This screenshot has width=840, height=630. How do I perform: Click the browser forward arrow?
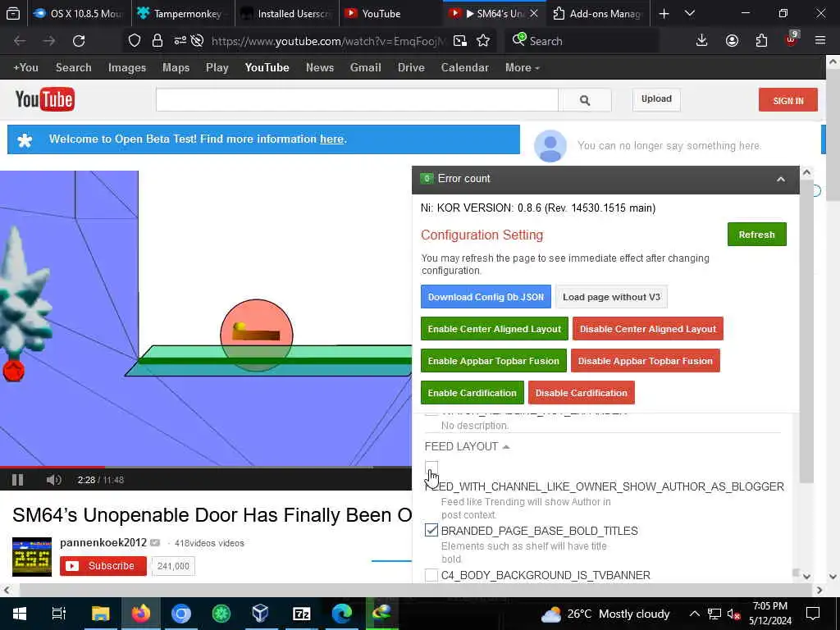[49, 41]
